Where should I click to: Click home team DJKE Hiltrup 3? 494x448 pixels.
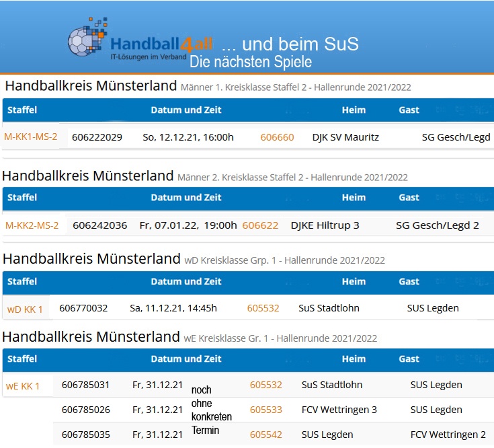(x=325, y=225)
